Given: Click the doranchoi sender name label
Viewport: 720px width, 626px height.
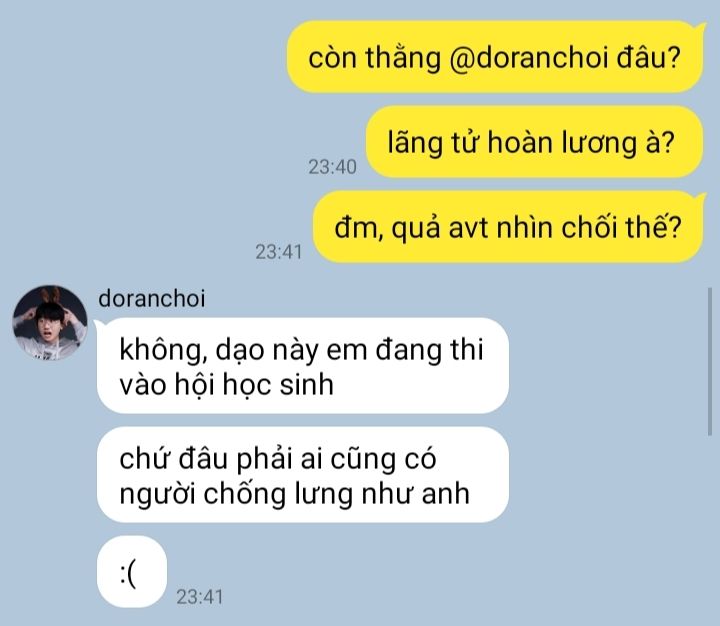Looking at the screenshot, I should [x=152, y=299].
